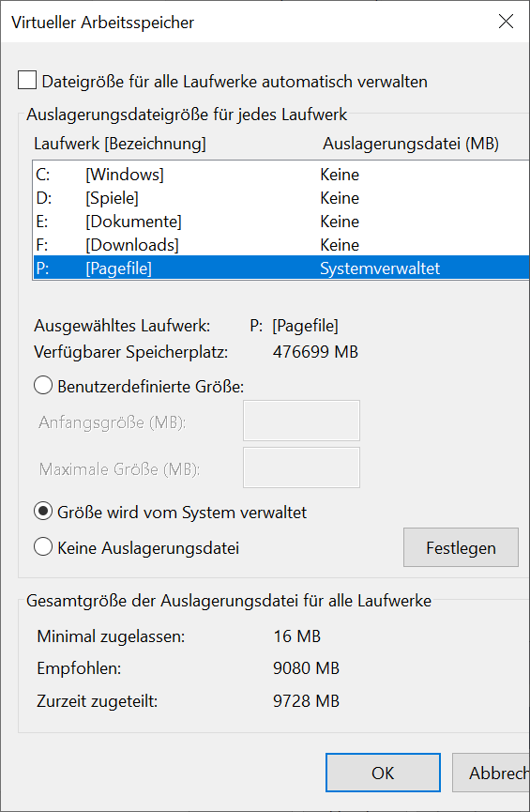The image size is (530, 812).
Task: Choose Größe wird vom System verwaltet
Action: 43,512
